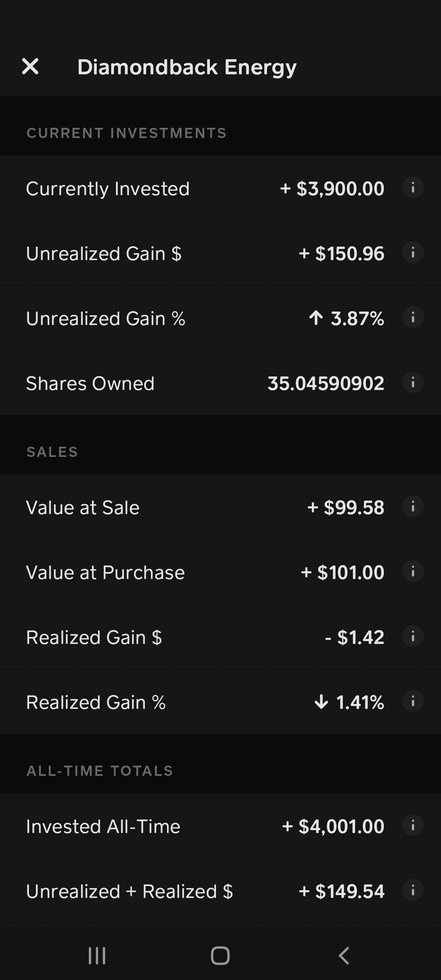The image size is (441, 980).
Task: Tap the Unrealized Gain $ row label
Action: (x=104, y=254)
